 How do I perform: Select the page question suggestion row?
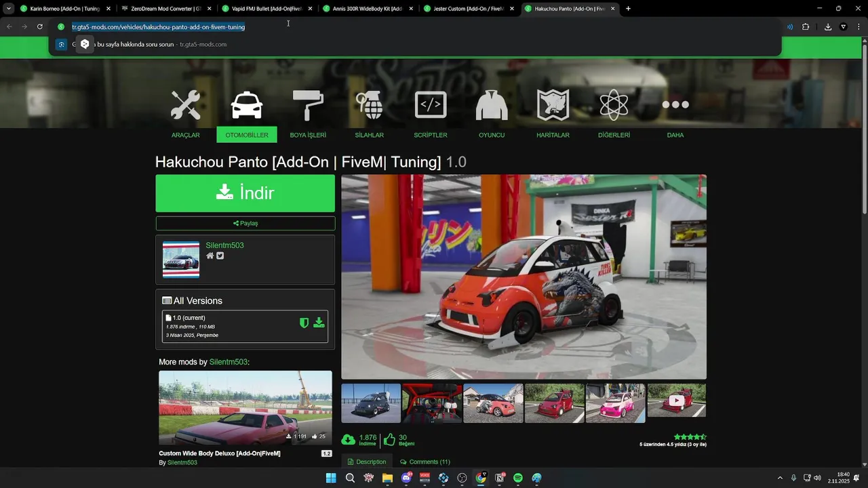[415, 44]
